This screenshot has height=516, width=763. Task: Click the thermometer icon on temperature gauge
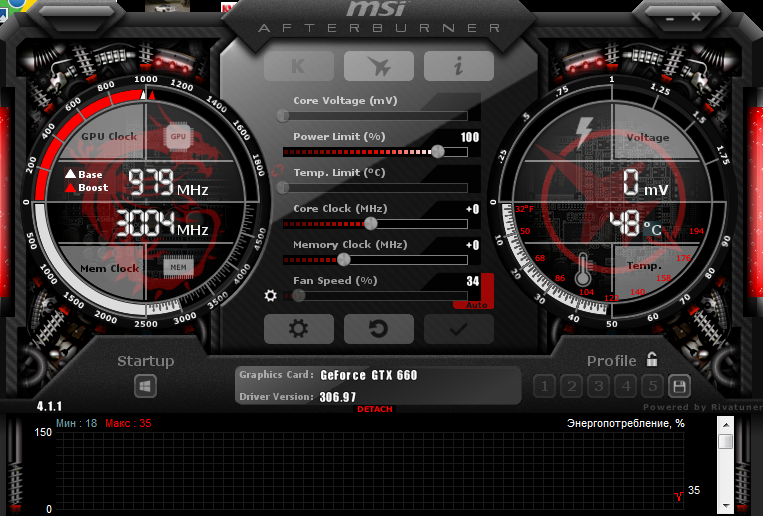tap(583, 269)
